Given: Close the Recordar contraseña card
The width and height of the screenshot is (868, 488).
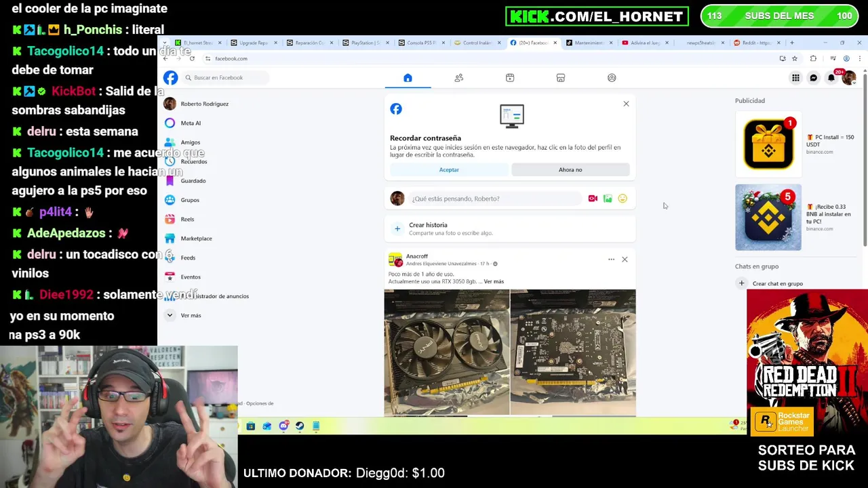Looking at the screenshot, I should click(x=626, y=104).
